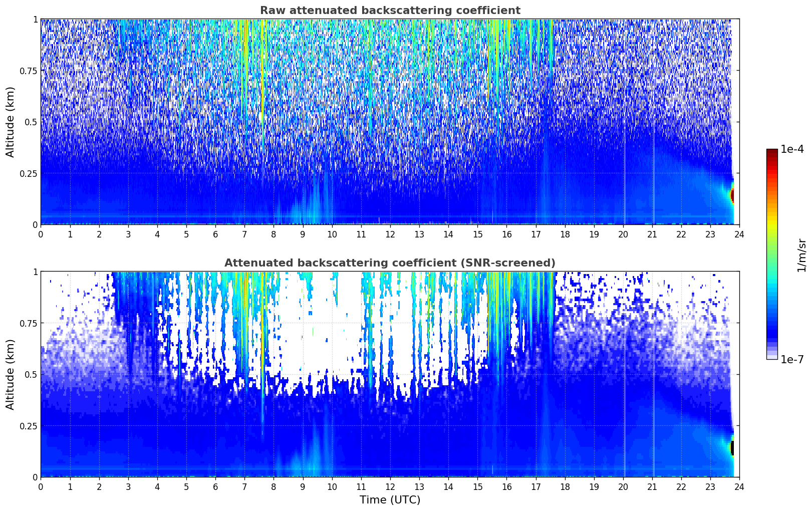Viewport: 812px width, 511px height.
Task: Click the raw plot's 'Altitude (km)' label
Action: pyautogui.click(x=11, y=122)
